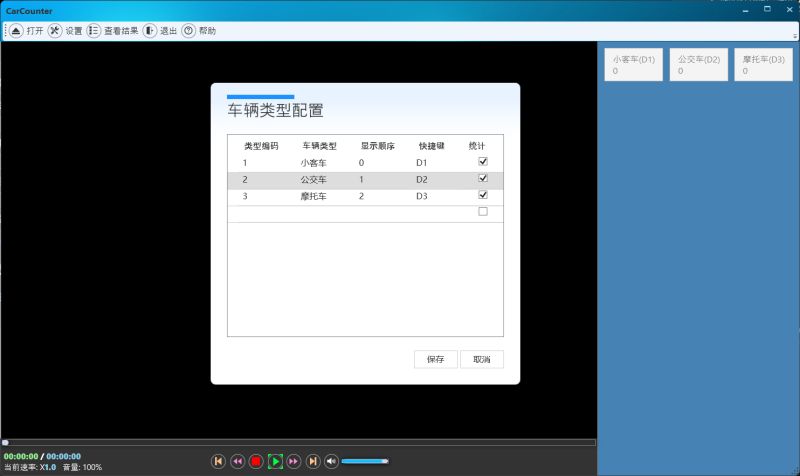This screenshot has width=800, height=476.
Task: Select the 退出 toolbar label
Action: tap(168, 31)
